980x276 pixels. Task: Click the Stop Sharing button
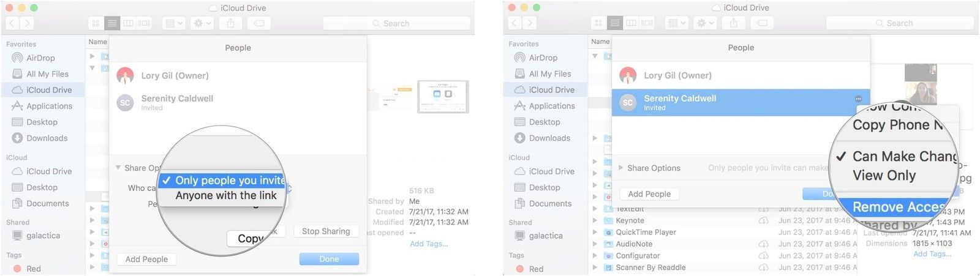click(326, 231)
